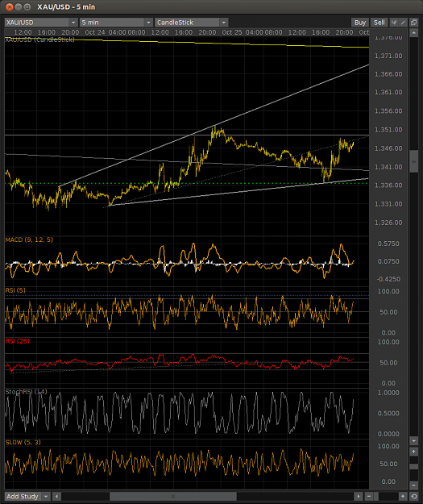Click the Buy button
Viewport: 423px width, 504px height.
[360, 23]
